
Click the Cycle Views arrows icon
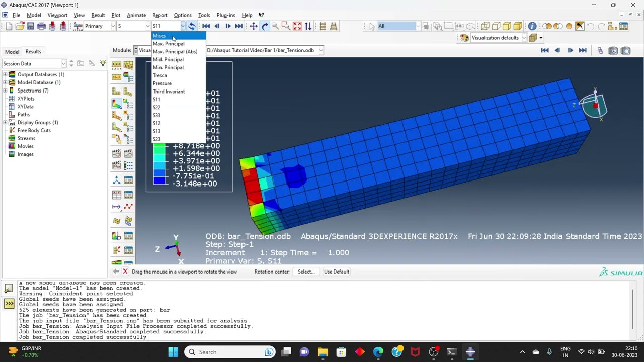(x=308, y=26)
